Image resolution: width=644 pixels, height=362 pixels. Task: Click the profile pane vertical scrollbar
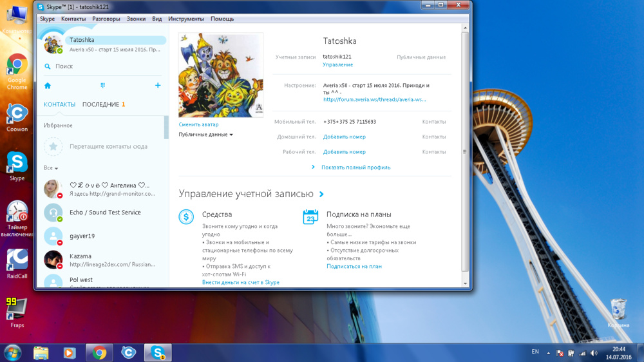pos(465,152)
